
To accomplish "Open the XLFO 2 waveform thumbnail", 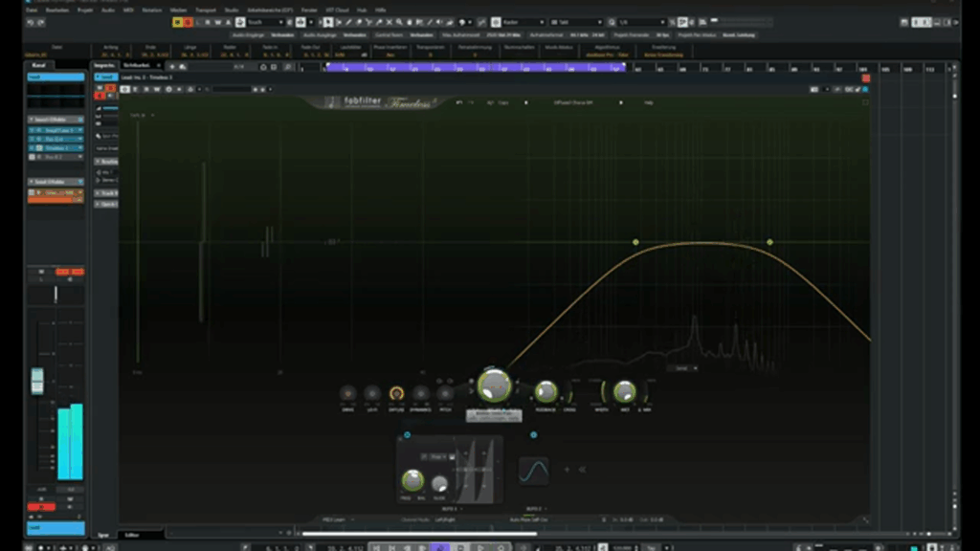I will tap(534, 471).
